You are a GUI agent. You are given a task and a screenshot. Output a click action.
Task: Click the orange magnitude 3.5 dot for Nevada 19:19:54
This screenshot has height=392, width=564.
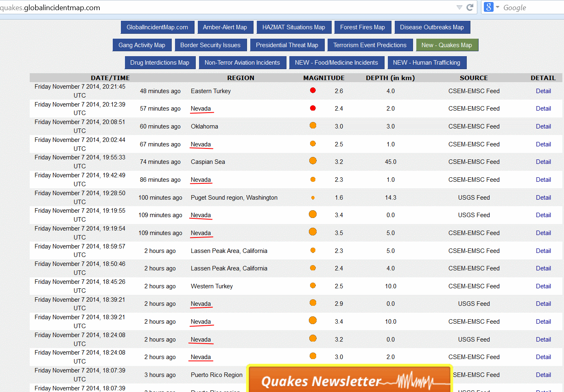(x=313, y=232)
